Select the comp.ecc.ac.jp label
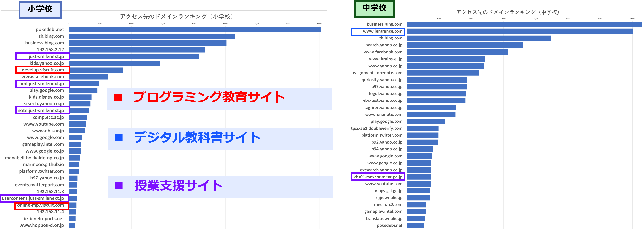 pos(48,117)
